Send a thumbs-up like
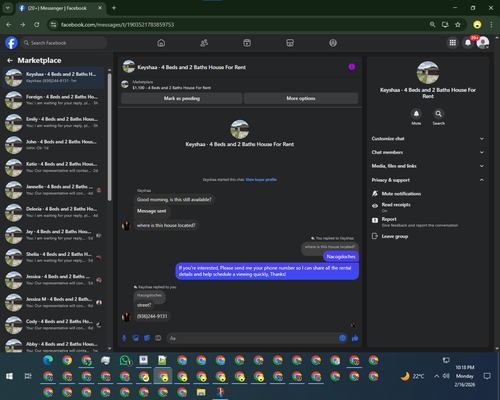The image size is (500, 400). 355,338
